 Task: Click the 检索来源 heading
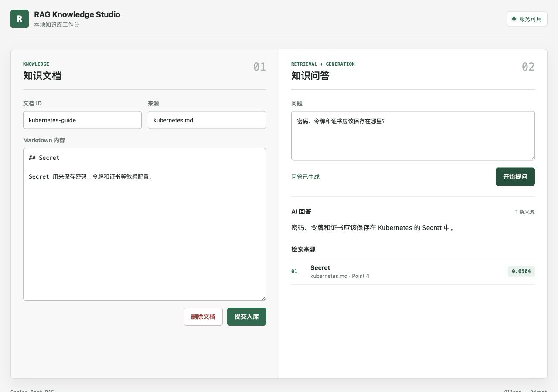[x=303, y=249]
